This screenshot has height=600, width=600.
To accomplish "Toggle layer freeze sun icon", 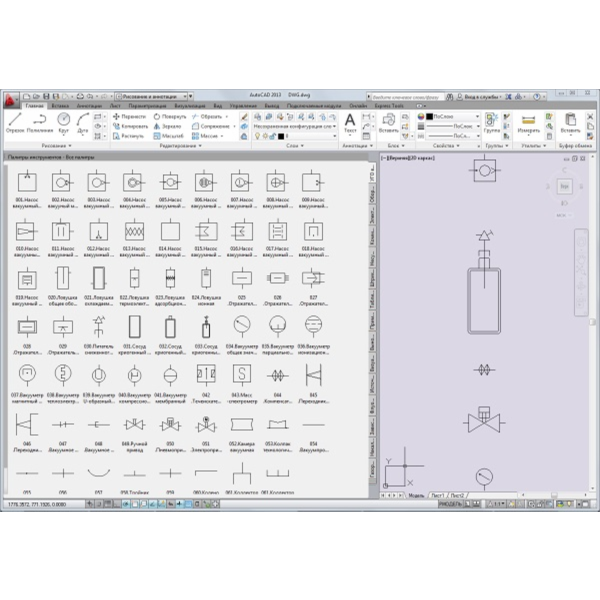I will click(x=265, y=136).
